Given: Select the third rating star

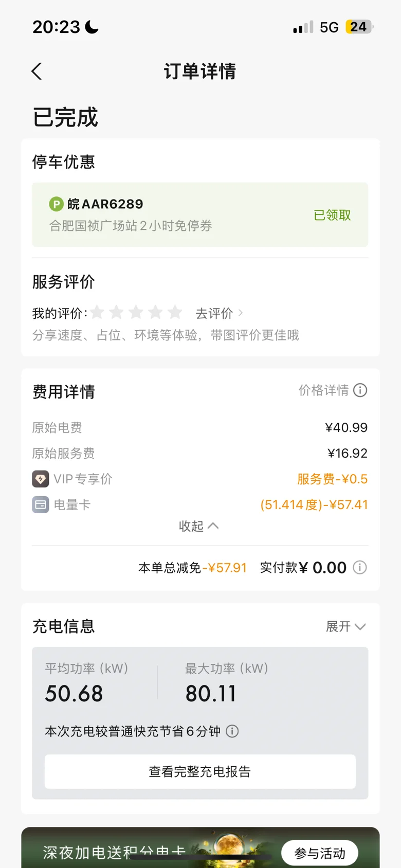Looking at the screenshot, I should pyautogui.click(x=136, y=312).
